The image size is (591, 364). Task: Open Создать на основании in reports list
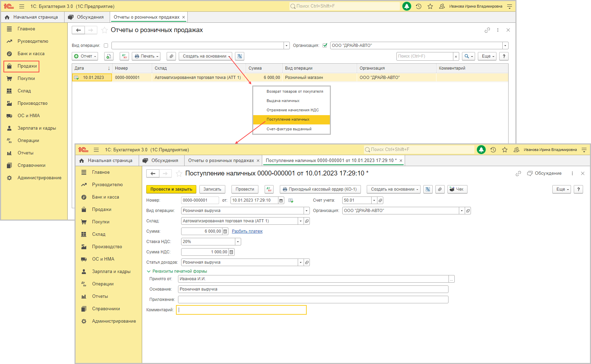tap(205, 56)
